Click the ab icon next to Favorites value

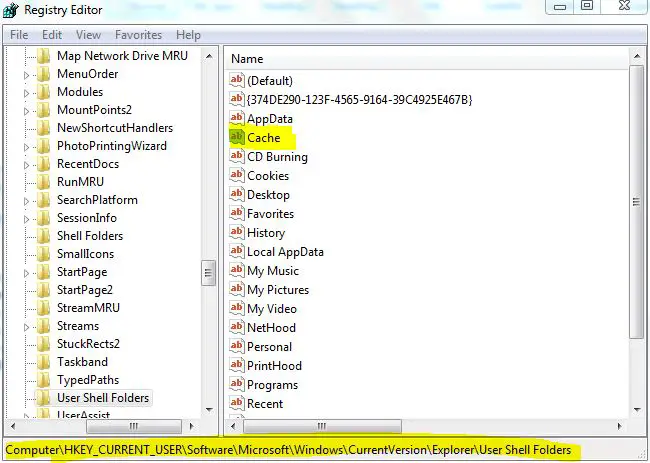tap(236, 213)
